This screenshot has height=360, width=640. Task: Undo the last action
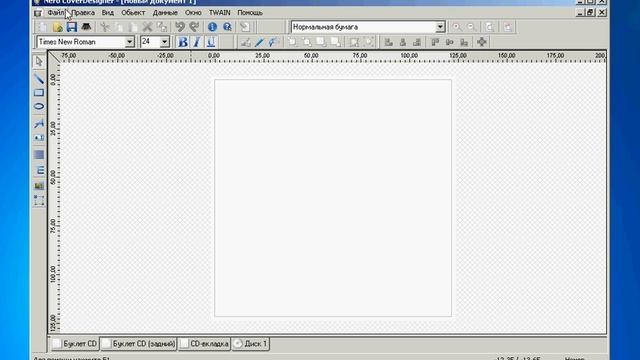coord(180,27)
